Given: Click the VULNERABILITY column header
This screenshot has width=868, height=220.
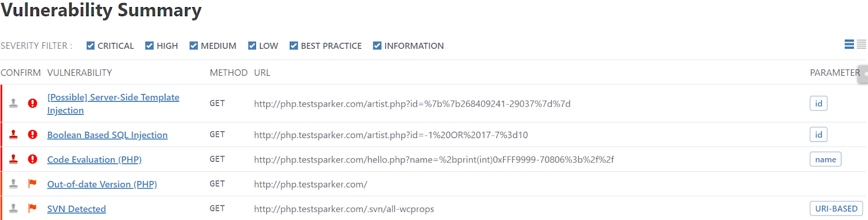Looking at the screenshot, I should 80,73.
